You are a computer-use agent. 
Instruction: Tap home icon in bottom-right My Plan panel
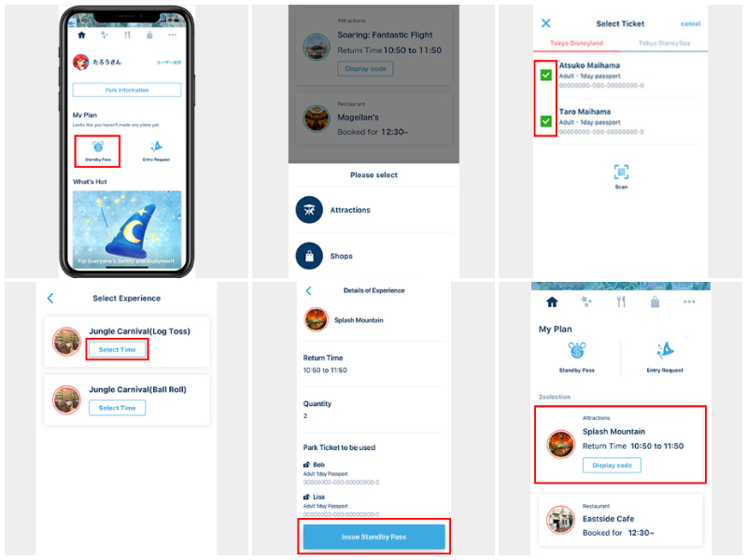[552, 301]
